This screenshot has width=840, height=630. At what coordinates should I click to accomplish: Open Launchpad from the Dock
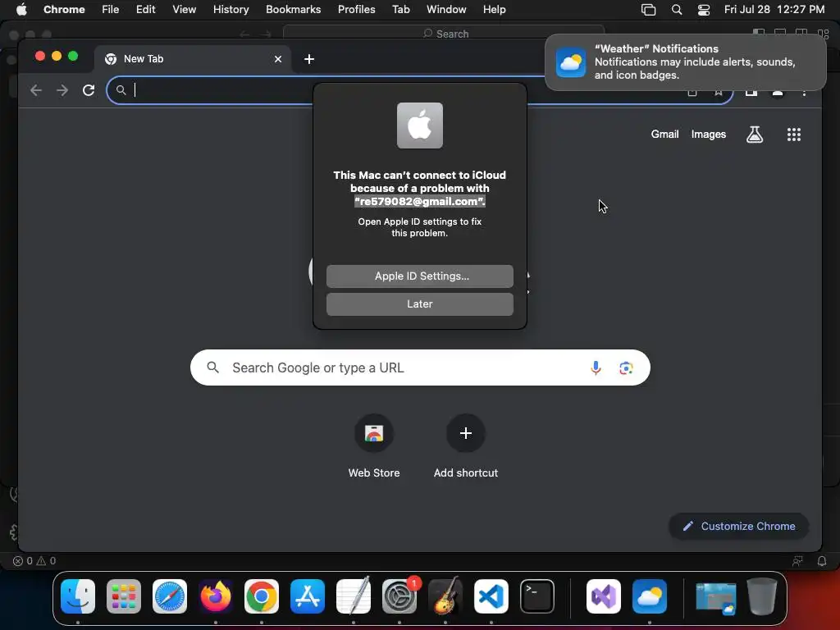click(124, 596)
